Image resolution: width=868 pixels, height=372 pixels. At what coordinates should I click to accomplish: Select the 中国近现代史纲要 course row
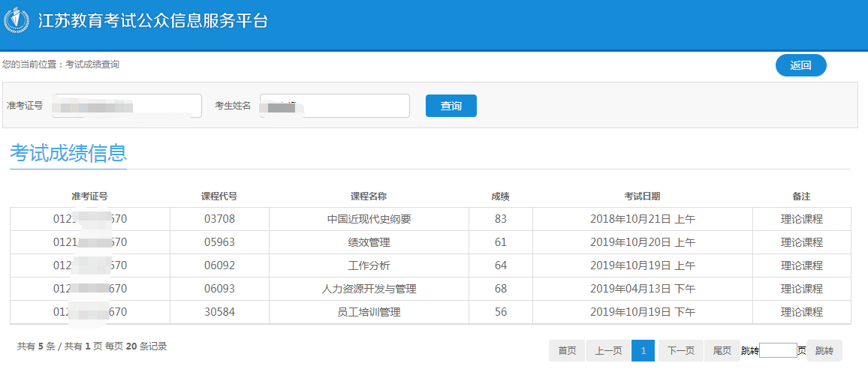[369, 220]
